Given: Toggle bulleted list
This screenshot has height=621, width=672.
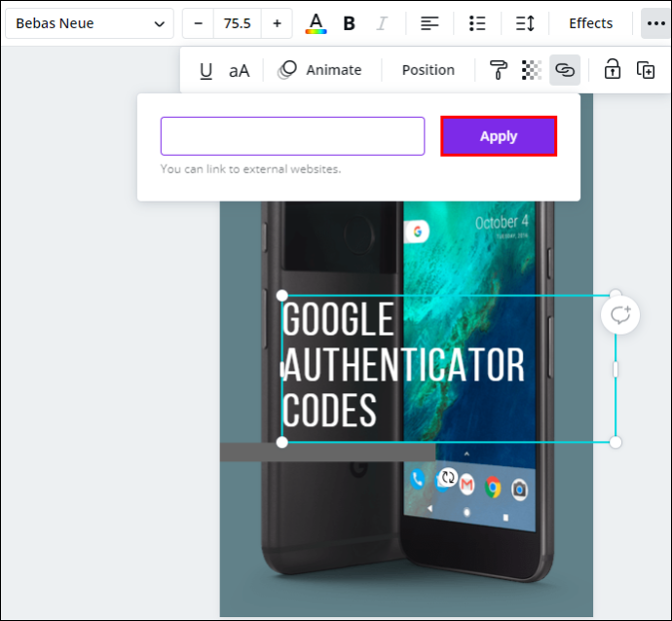Looking at the screenshot, I should pos(477,23).
